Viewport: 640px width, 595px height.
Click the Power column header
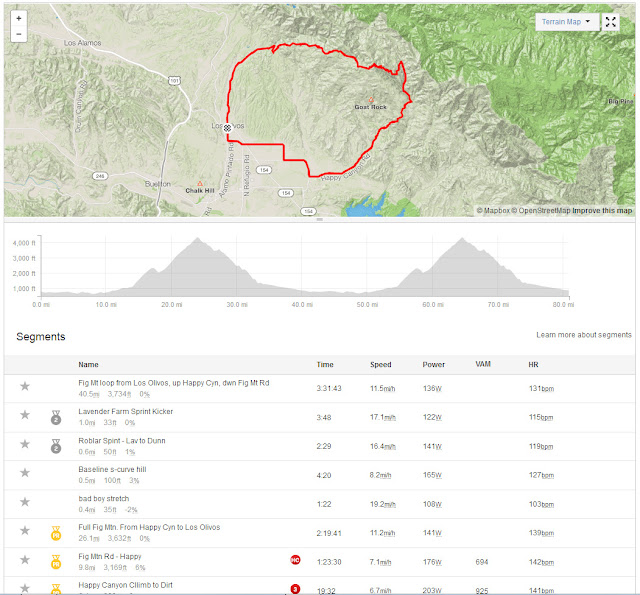click(434, 364)
